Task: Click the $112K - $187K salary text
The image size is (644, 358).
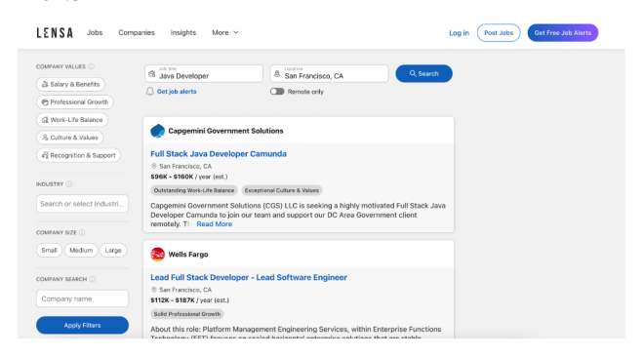Action: coord(173,300)
